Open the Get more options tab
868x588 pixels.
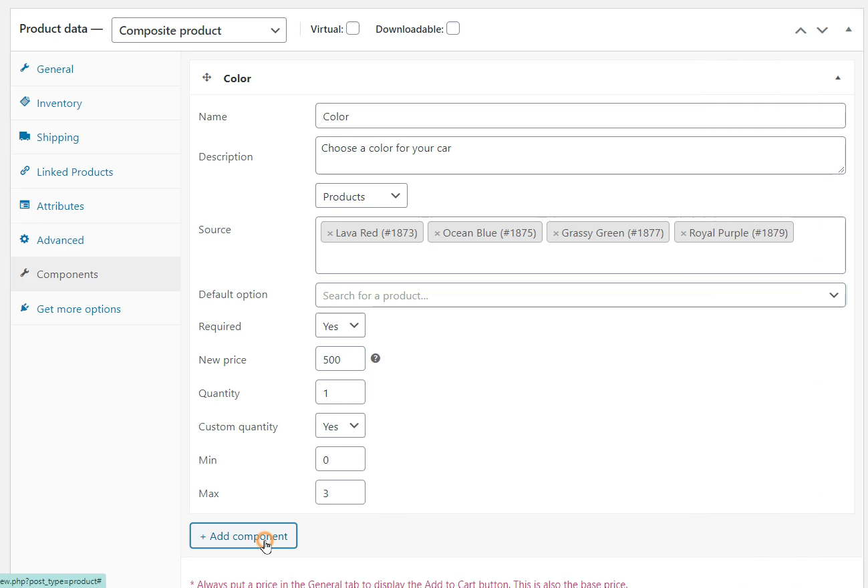pyautogui.click(x=96, y=309)
